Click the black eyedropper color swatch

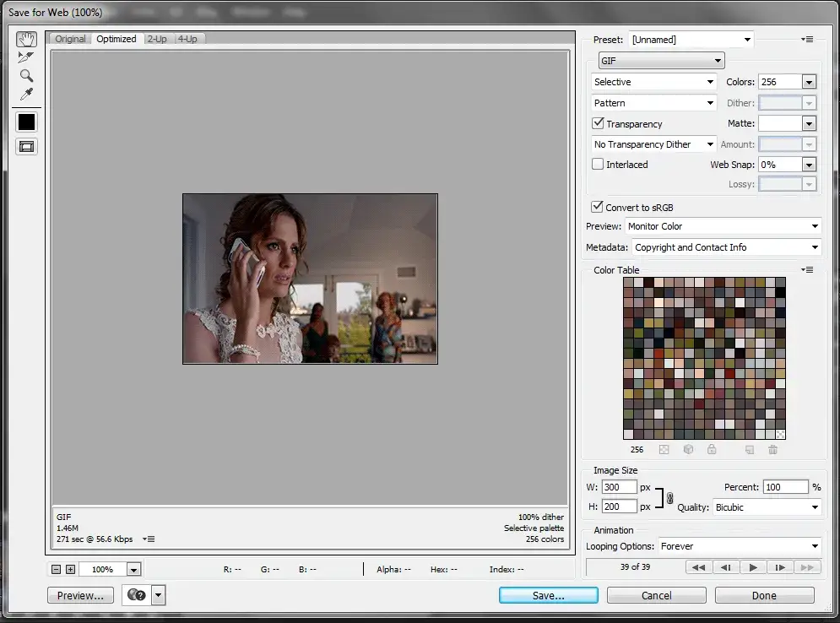coord(26,122)
